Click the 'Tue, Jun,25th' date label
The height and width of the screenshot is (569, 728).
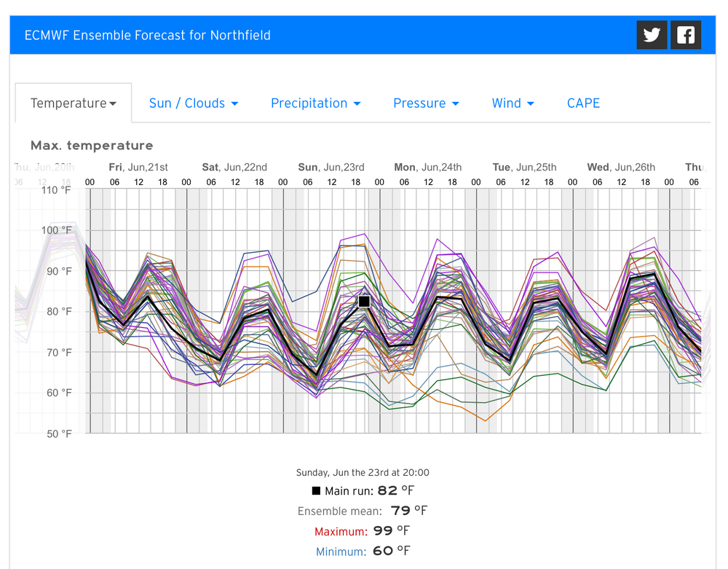click(525, 168)
